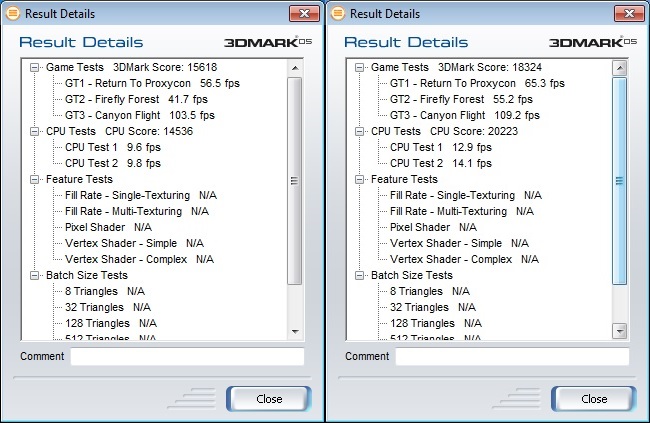Select 'CPU Score: 14536' row

click(119, 131)
